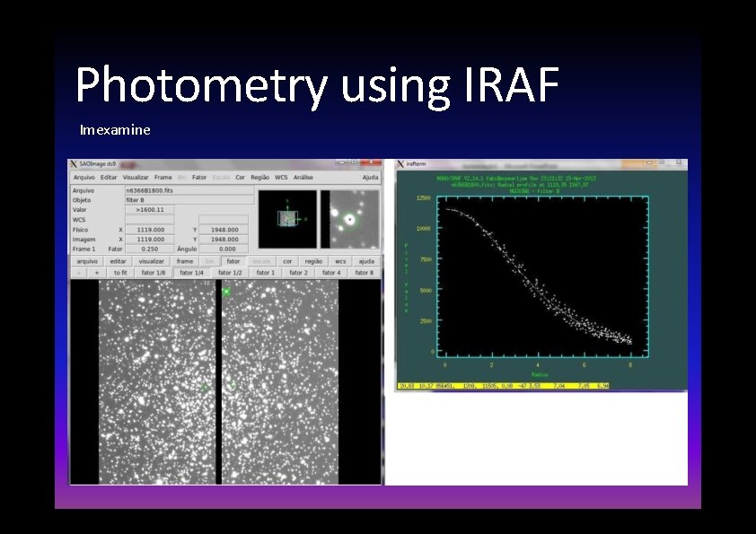756x534 pixels.
Task: Click the Fator field showing 0.250
Action: (x=150, y=249)
